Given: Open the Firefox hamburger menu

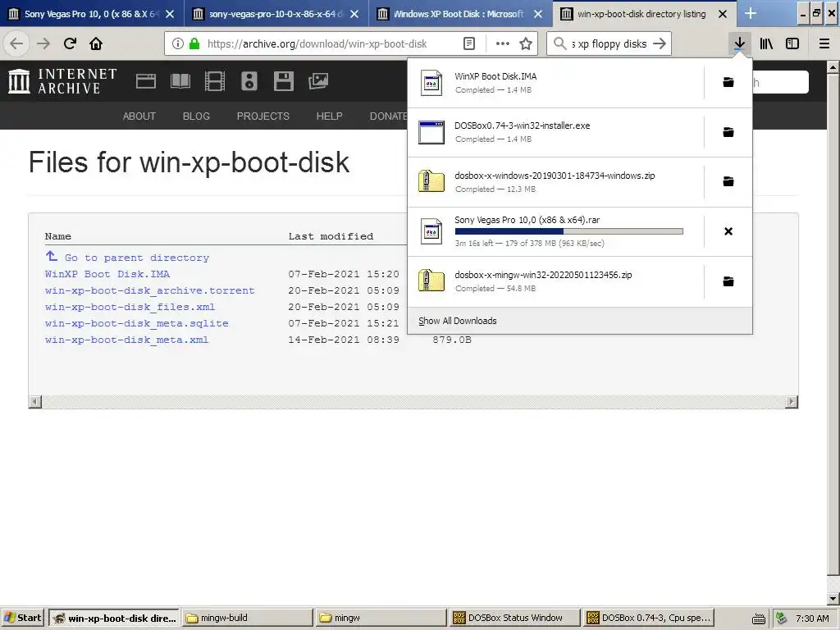Looking at the screenshot, I should click(x=824, y=43).
